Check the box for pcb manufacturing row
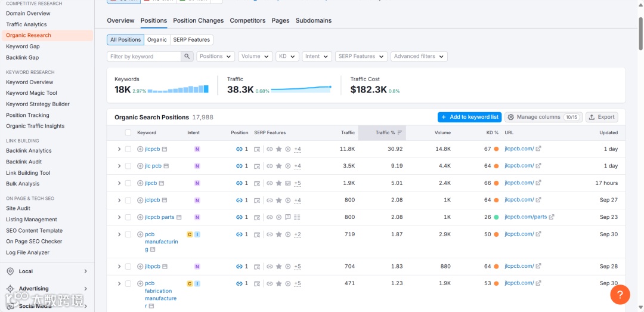The image size is (644, 312). click(128, 234)
